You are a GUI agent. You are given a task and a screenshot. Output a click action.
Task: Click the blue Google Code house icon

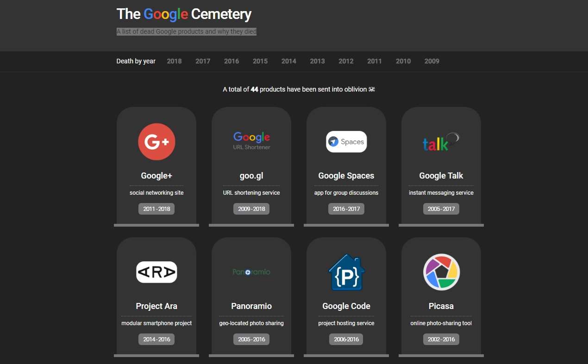(346, 272)
